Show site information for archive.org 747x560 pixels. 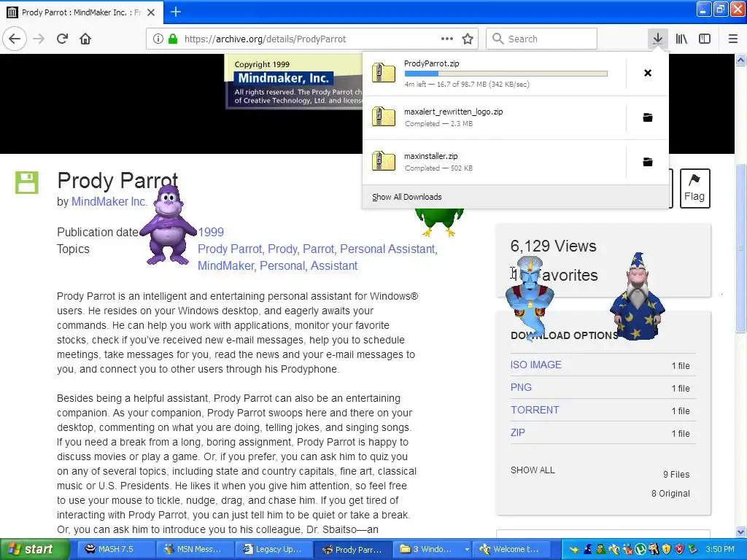click(158, 39)
